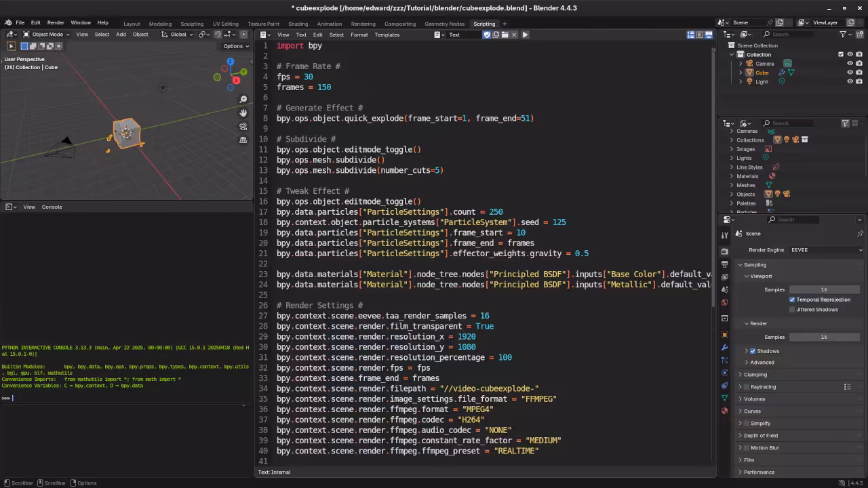The width and height of the screenshot is (868, 488).
Task: Open the Render Engine EEVEE dropdown
Action: click(827, 250)
